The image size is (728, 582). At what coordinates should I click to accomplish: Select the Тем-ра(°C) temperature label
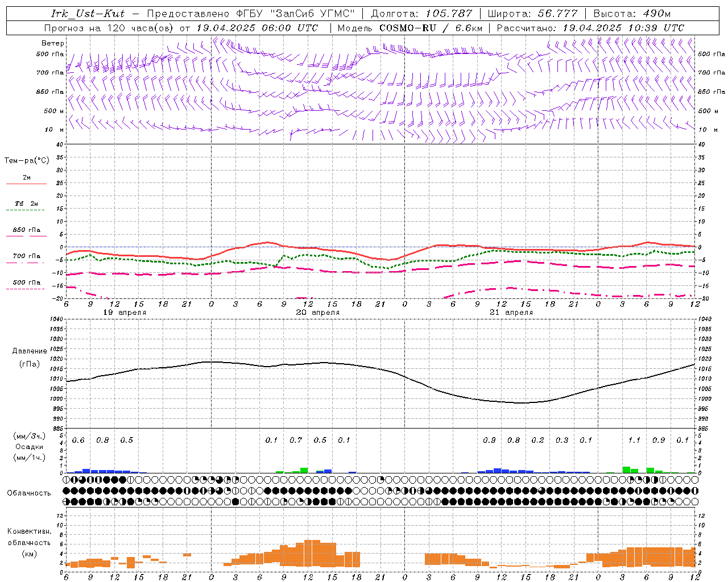27,161
